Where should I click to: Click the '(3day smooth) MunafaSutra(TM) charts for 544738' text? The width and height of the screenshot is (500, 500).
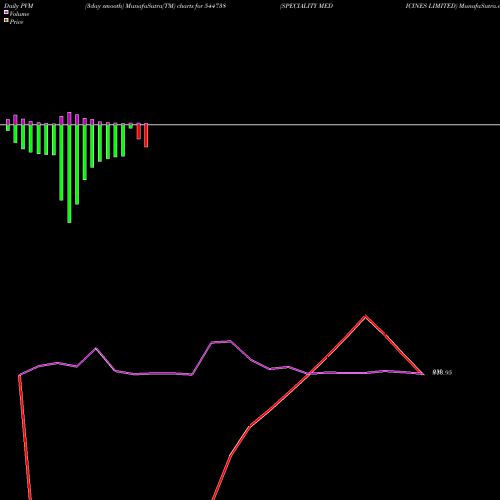155,6
